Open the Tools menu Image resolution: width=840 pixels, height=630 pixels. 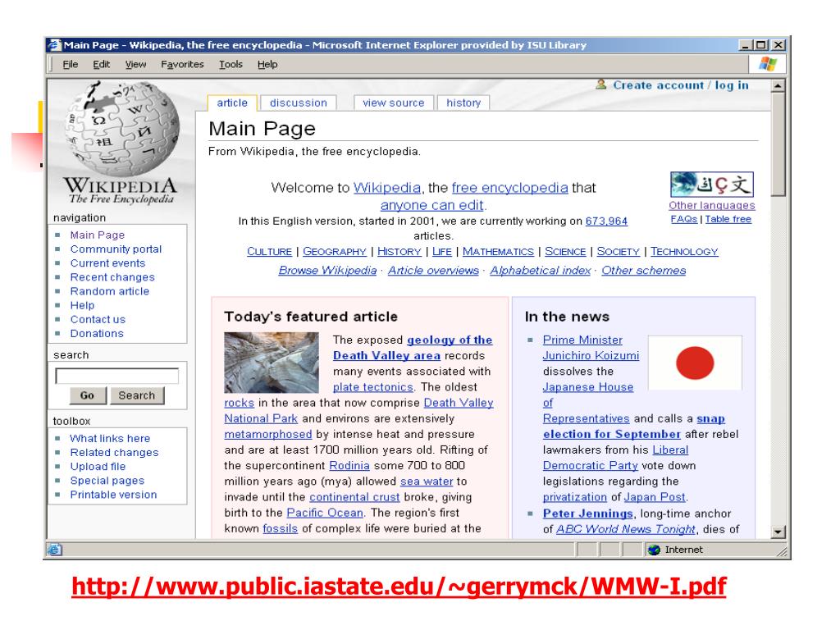pyautogui.click(x=231, y=64)
